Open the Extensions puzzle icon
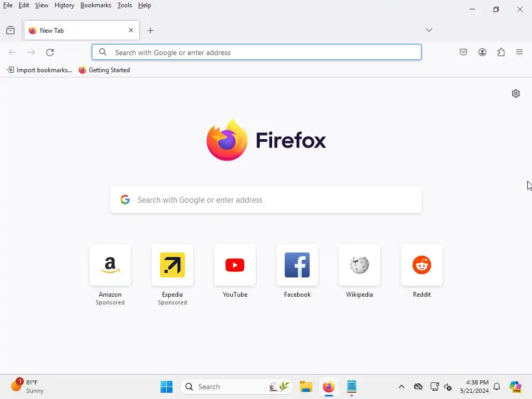 point(501,52)
